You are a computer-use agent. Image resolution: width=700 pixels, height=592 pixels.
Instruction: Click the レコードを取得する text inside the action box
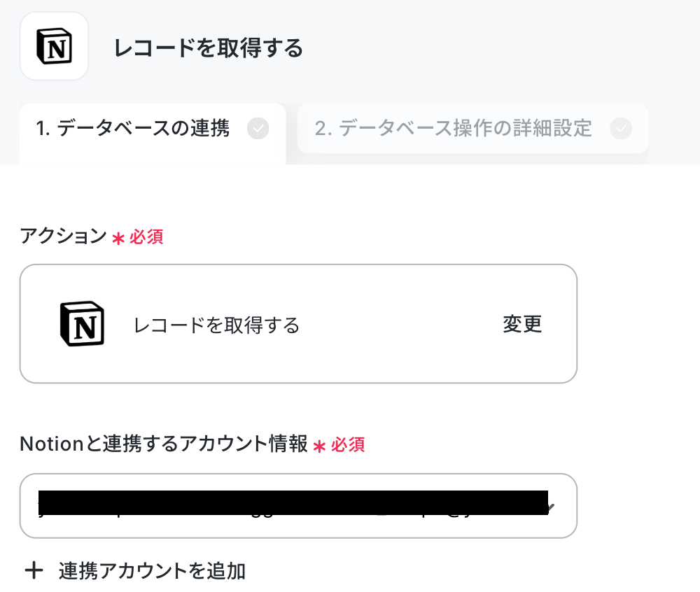pyautogui.click(x=216, y=325)
